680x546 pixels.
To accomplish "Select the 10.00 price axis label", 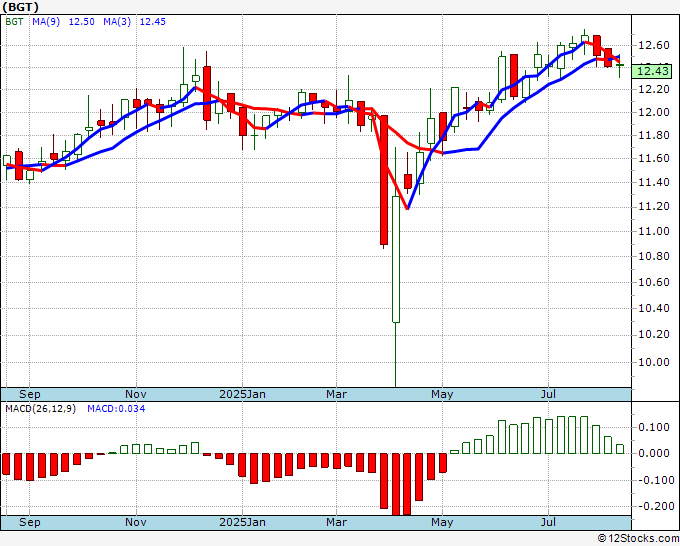I will pyautogui.click(x=654, y=362).
